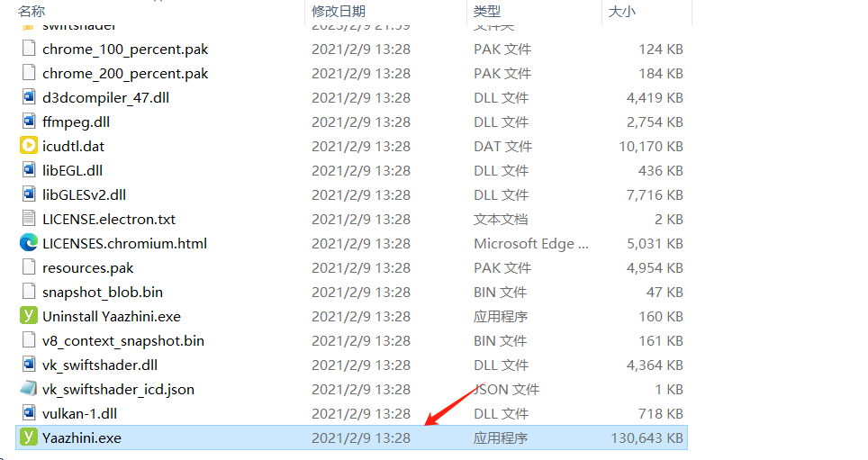The height and width of the screenshot is (460, 868).
Task: Click the 文本文档 type cell
Action: click(501, 220)
